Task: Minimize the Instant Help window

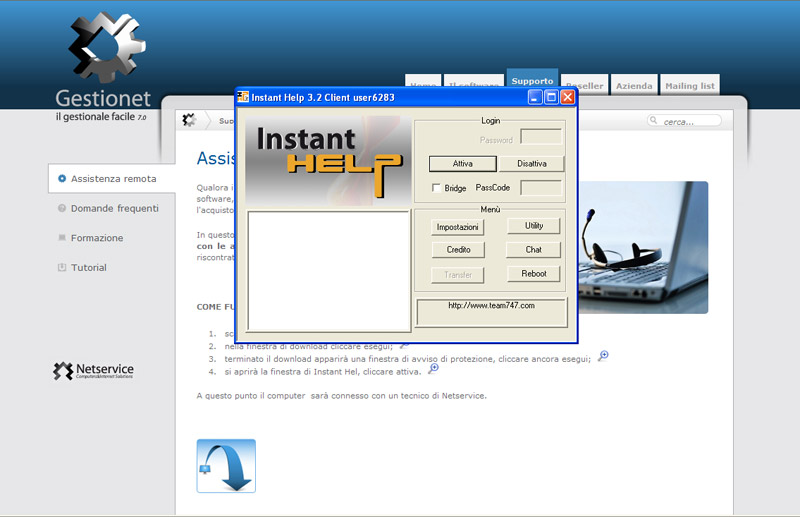Action: [x=535, y=97]
